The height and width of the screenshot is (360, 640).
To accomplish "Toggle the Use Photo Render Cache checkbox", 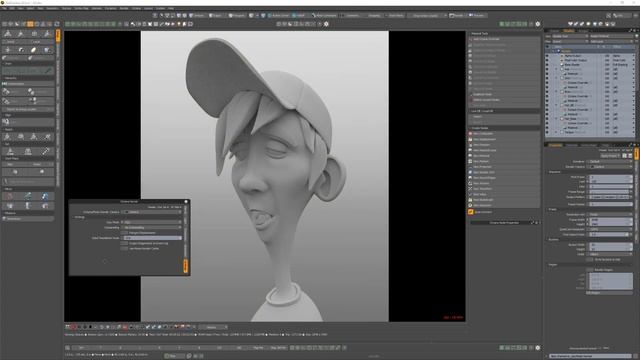I will coord(124,249).
